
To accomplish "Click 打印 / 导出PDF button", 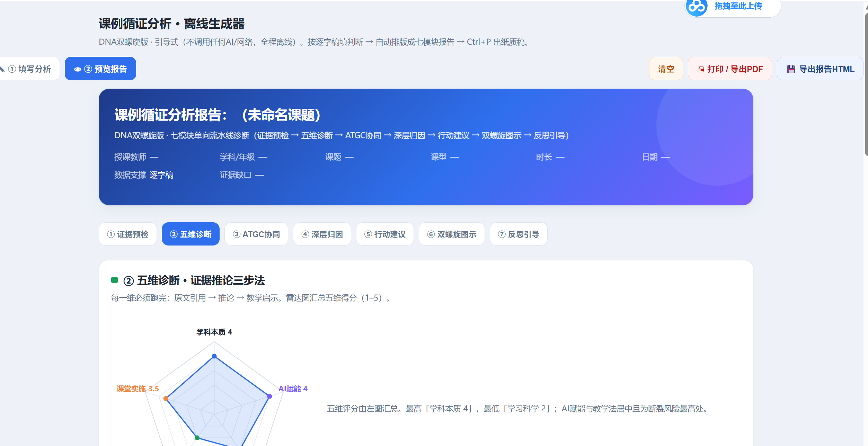I will click(x=730, y=69).
